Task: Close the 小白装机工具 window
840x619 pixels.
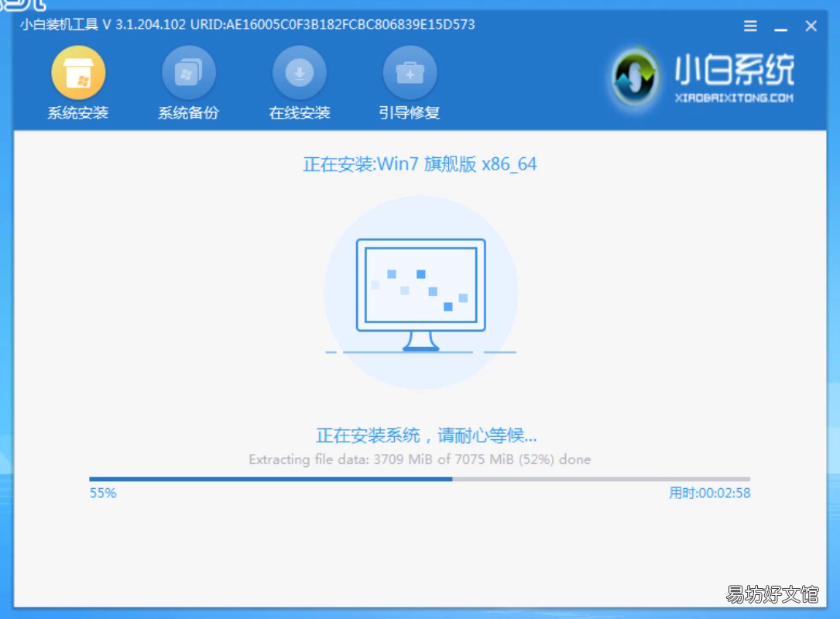Action: click(x=811, y=26)
